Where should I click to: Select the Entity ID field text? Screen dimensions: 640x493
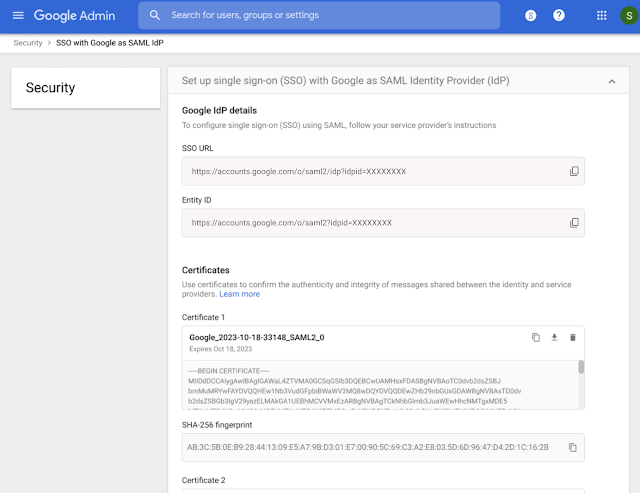tap(291, 223)
